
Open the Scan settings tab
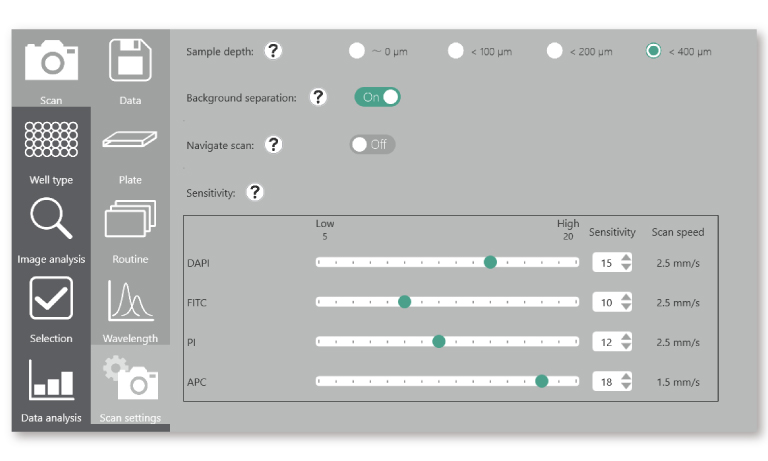[130, 385]
